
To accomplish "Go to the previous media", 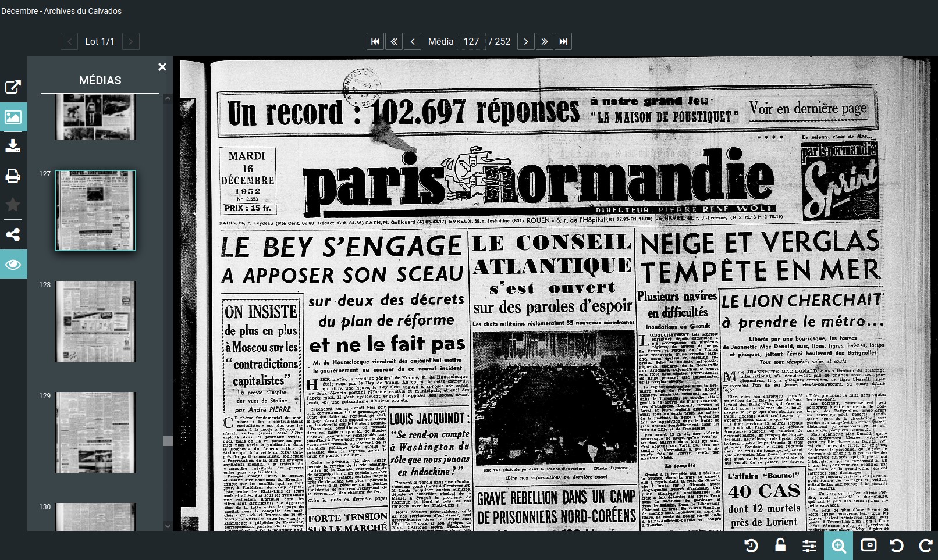I will 413,41.
